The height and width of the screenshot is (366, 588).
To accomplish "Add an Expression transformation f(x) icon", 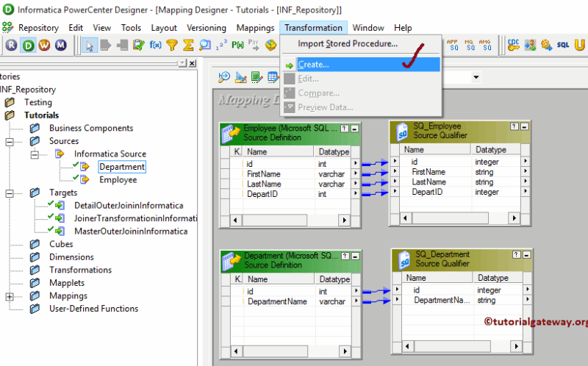I will [x=155, y=46].
